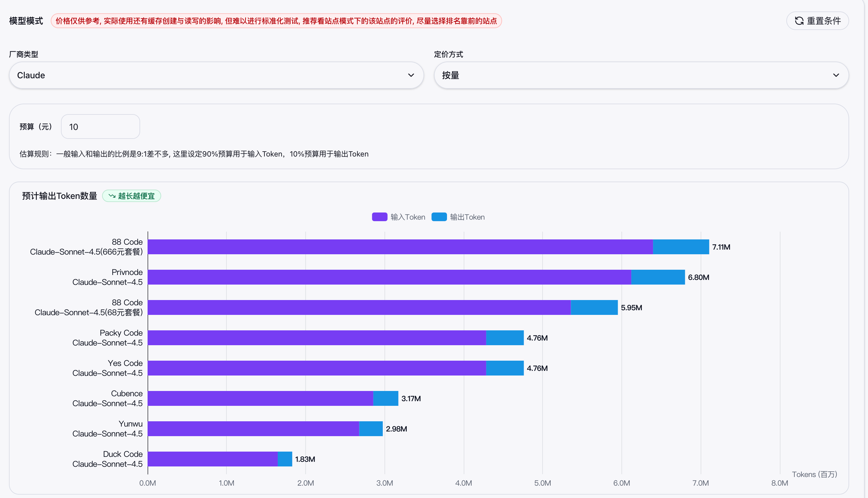Toggle 输出Token legend blue swatch

[x=439, y=217]
